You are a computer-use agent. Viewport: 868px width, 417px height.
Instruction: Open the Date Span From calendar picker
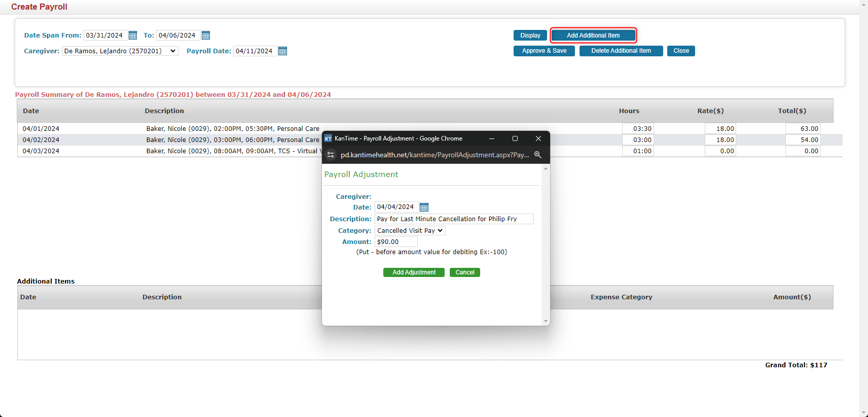click(x=133, y=36)
